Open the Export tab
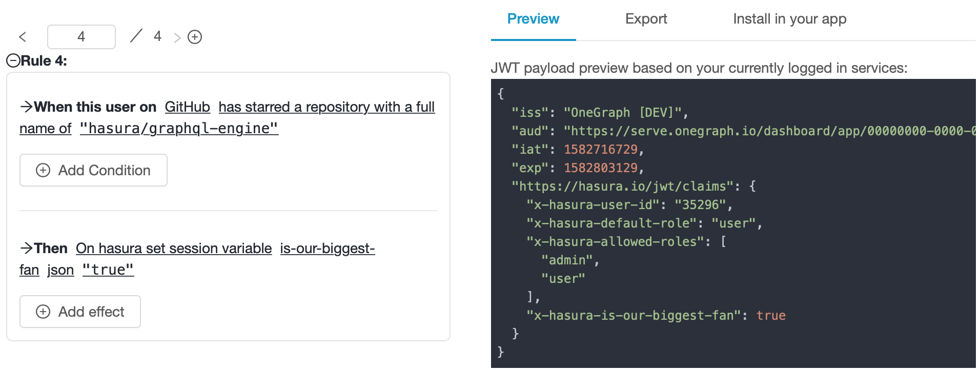 pyautogui.click(x=646, y=19)
